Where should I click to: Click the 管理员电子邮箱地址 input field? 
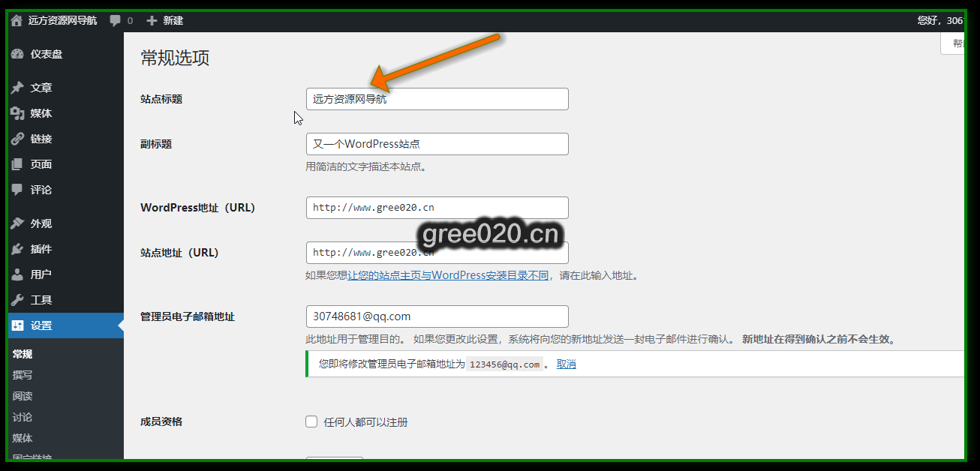click(x=437, y=316)
